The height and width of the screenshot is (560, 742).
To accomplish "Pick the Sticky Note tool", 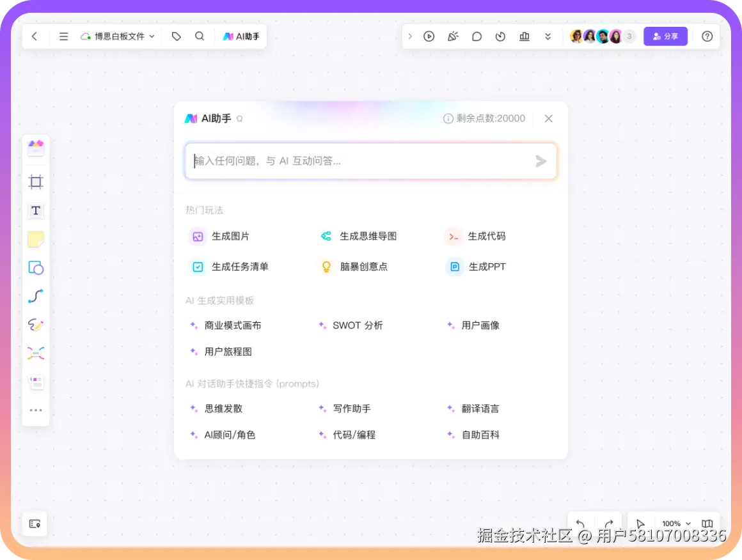I will click(36, 238).
